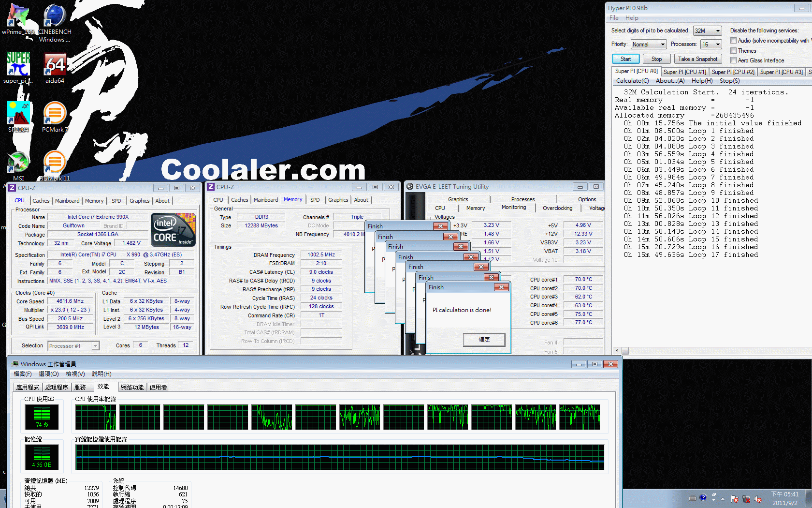The image size is (812, 508).
Task: Click the CPU usage 74 % gauge
Action: click(x=42, y=417)
